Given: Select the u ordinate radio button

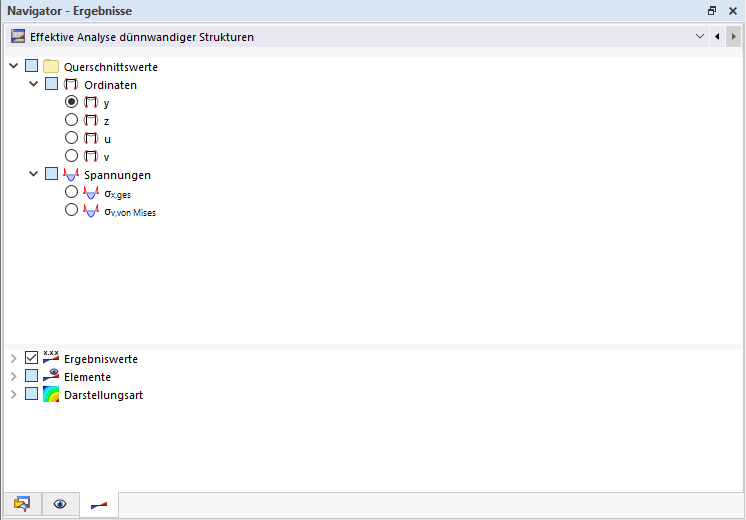Looking at the screenshot, I should click(x=71, y=137).
